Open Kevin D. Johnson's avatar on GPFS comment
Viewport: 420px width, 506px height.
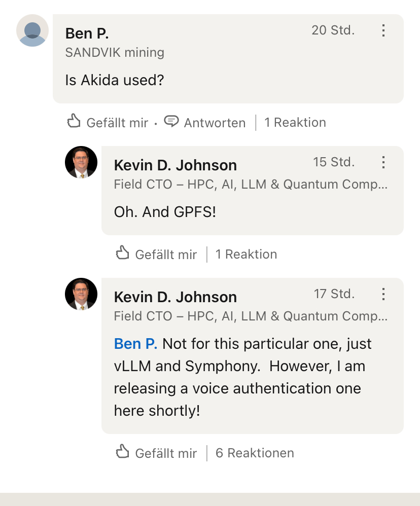81,162
